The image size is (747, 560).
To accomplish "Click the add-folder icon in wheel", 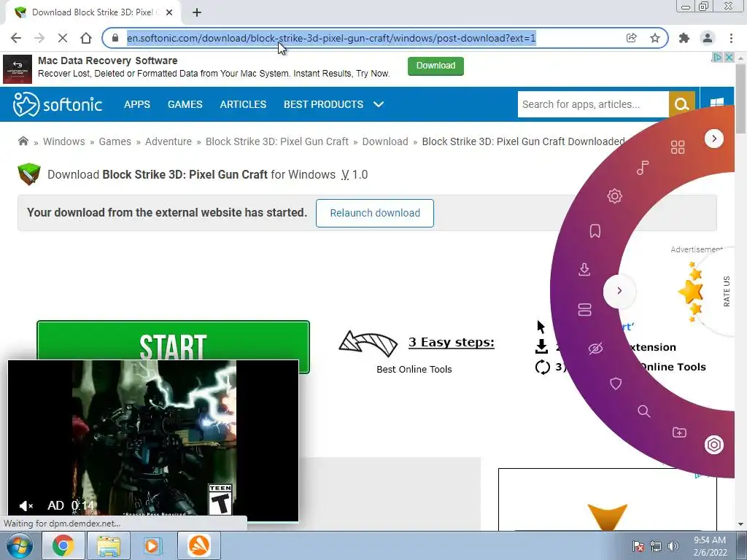I will pos(679,432).
